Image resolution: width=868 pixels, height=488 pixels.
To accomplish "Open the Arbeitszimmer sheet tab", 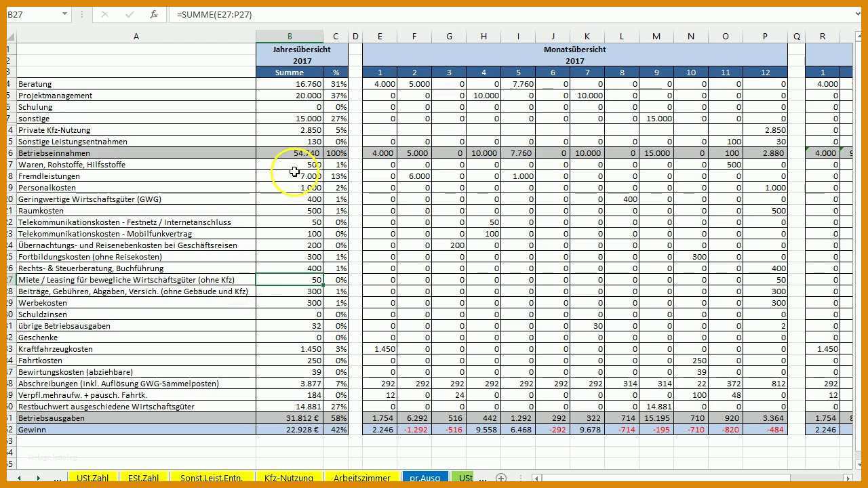I will click(361, 478).
